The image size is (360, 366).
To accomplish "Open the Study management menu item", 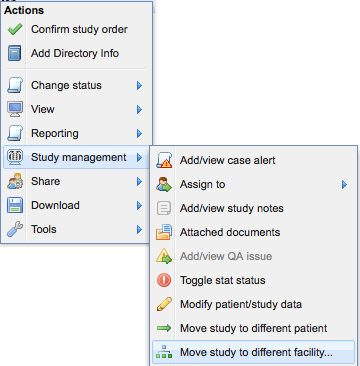I will click(76, 157).
